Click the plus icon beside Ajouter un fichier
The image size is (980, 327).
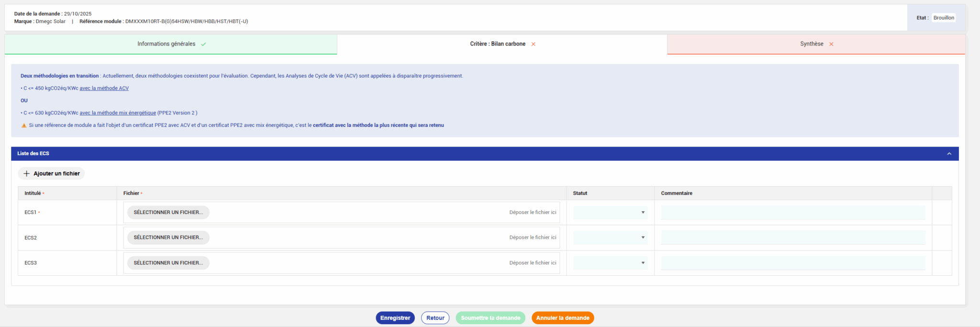point(27,174)
